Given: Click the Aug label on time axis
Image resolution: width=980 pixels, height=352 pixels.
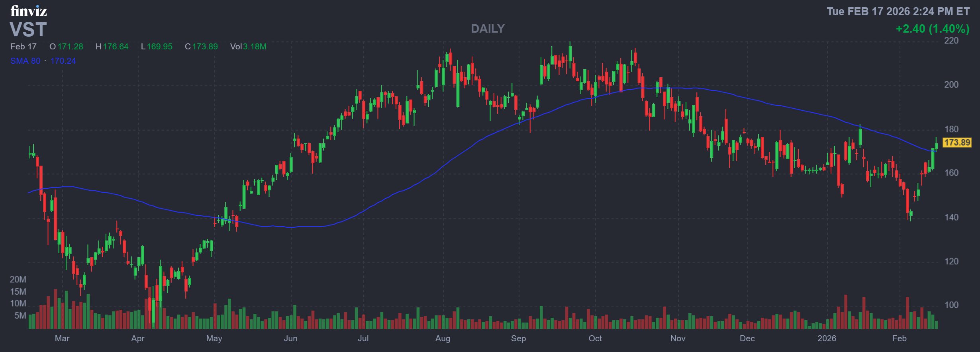Looking at the screenshot, I should 443,338.
